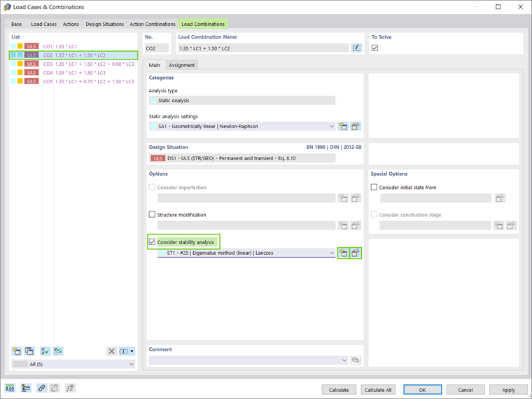Click the comment library icon
The width and height of the screenshot is (532, 399).
pyautogui.click(x=355, y=360)
